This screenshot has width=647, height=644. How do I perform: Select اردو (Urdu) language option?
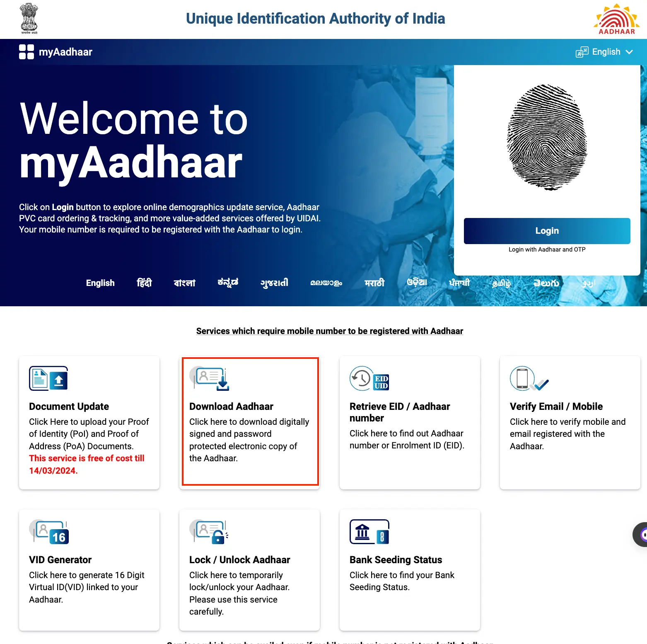click(589, 283)
